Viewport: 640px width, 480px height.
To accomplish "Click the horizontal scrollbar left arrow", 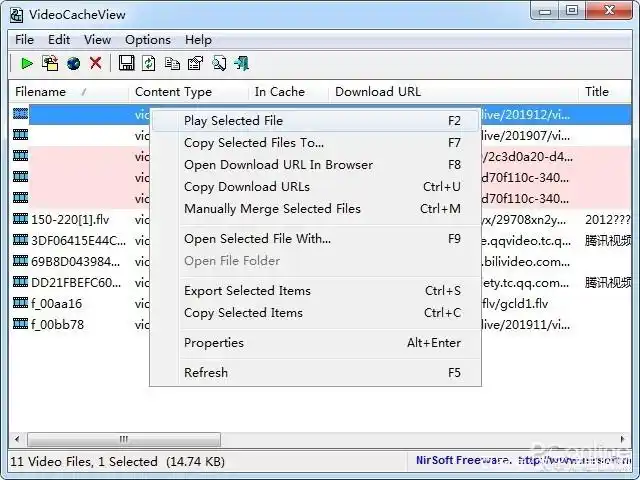I will tap(18, 439).
